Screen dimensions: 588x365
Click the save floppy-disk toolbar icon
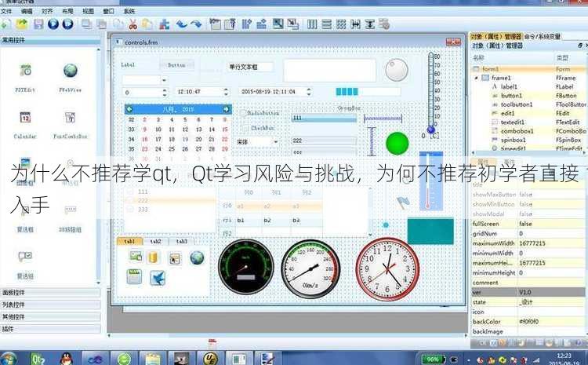38,24
